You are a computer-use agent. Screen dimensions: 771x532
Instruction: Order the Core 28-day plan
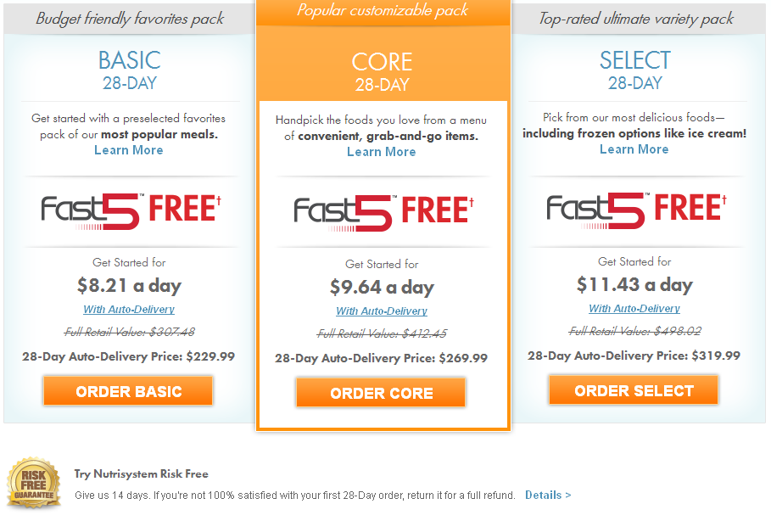pos(381,393)
